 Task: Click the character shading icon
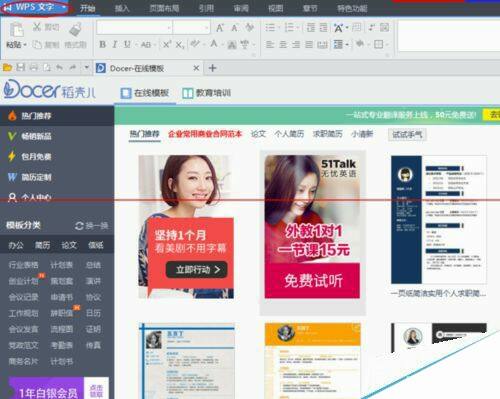tap(232, 45)
